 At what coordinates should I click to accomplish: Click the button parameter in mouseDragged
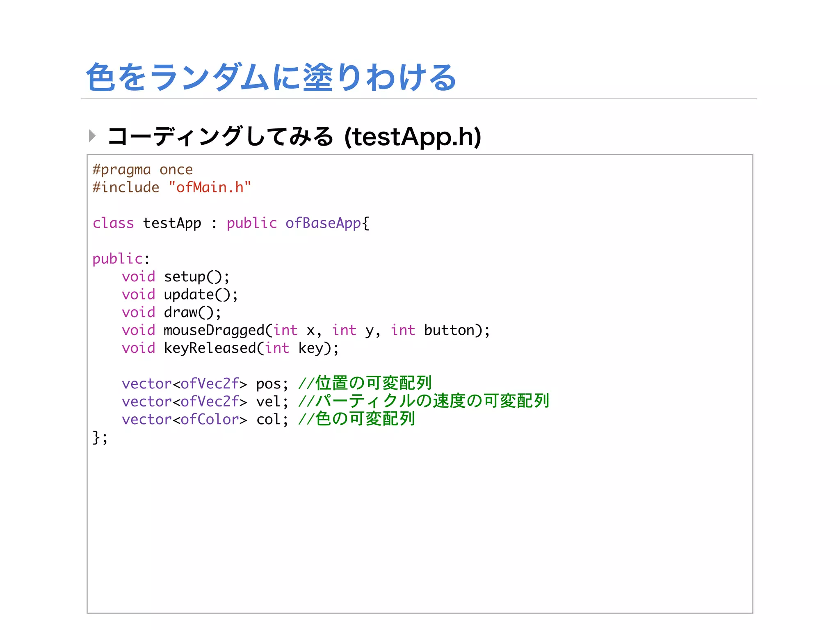[x=449, y=330]
